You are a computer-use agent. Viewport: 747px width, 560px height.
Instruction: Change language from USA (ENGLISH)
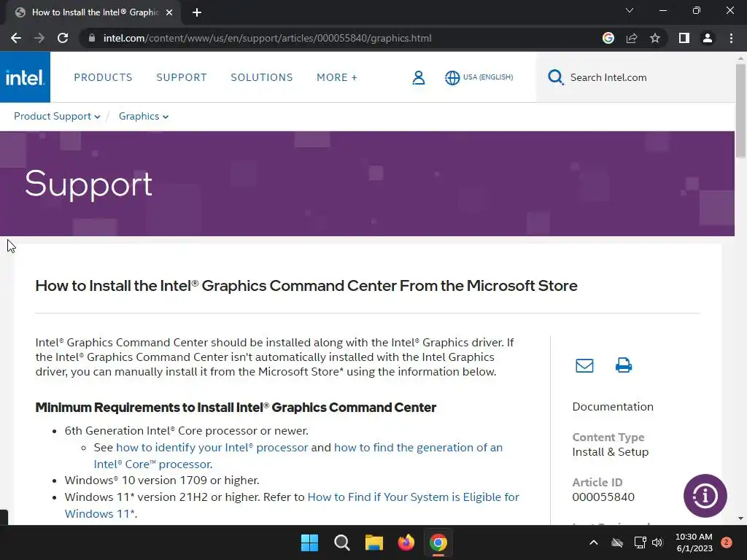pyautogui.click(x=488, y=77)
